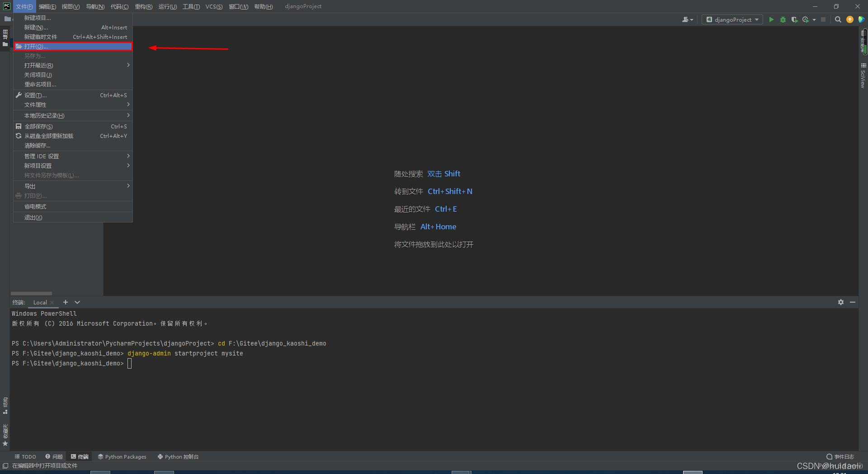
Task: Expand New Projects Setup (新项目设置) submenu
Action: [x=73, y=166]
